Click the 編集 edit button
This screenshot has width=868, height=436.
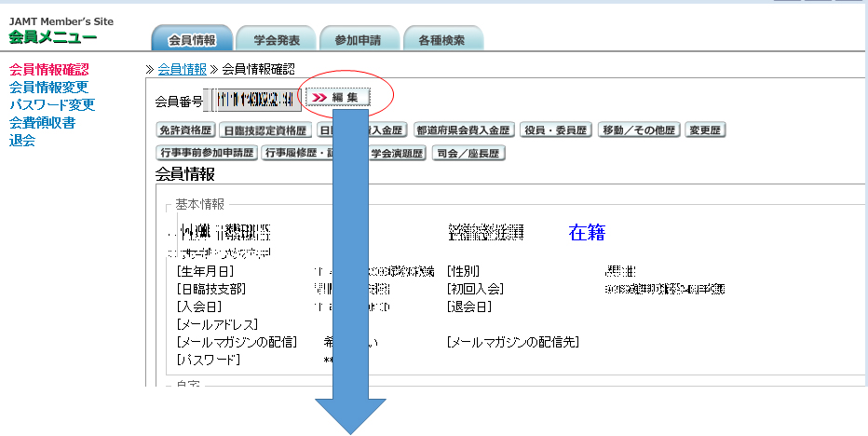coord(338,97)
